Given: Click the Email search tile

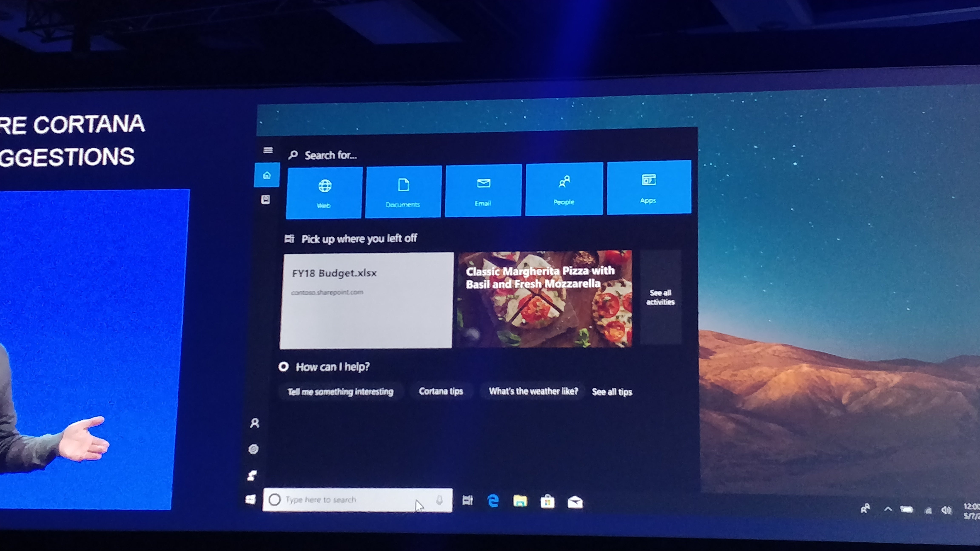Looking at the screenshot, I should [483, 190].
